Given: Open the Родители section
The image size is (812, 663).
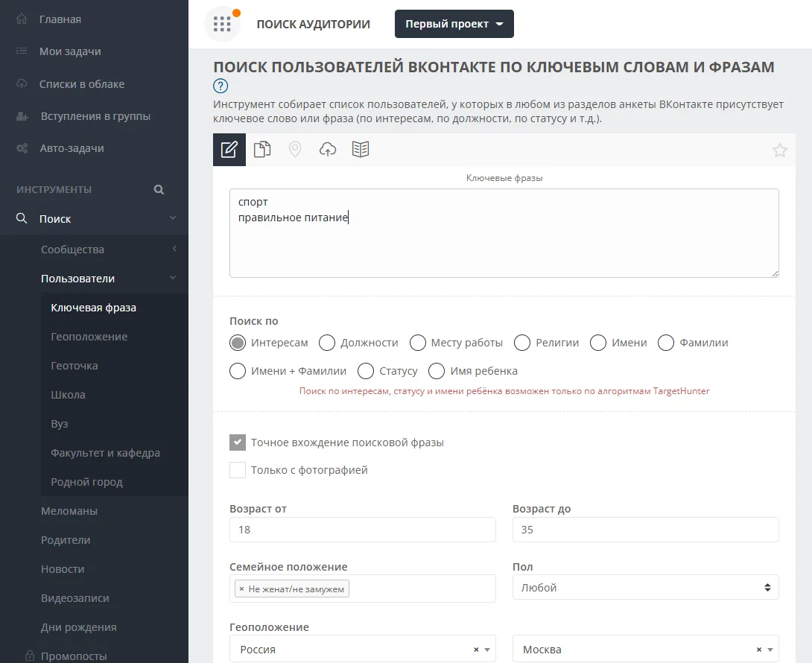Looking at the screenshot, I should tap(66, 540).
